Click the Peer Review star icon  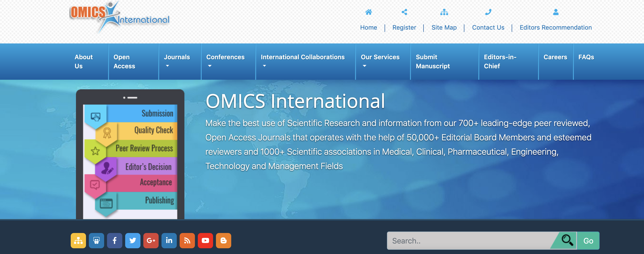(x=95, y=151)
